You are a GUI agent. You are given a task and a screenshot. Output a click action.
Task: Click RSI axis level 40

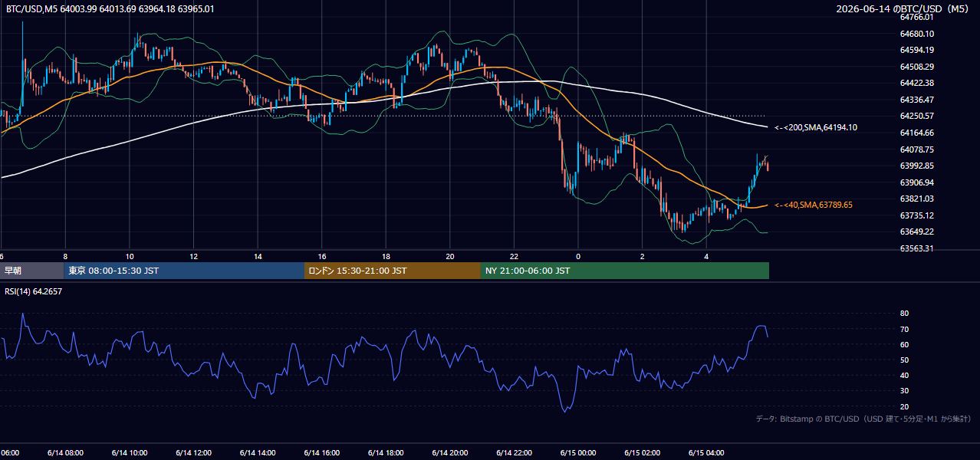coord(904,375)
